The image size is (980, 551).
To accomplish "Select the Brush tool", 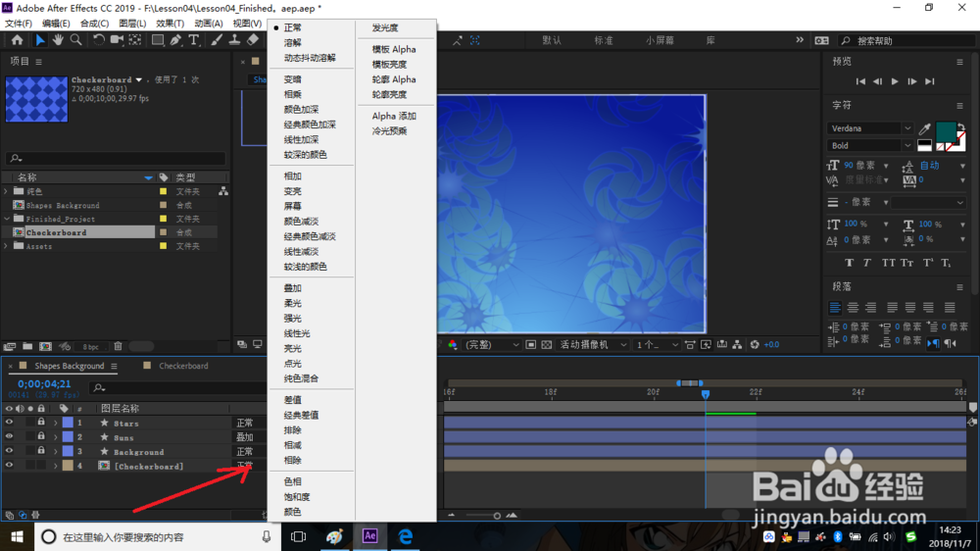I will tap(217, 40).
